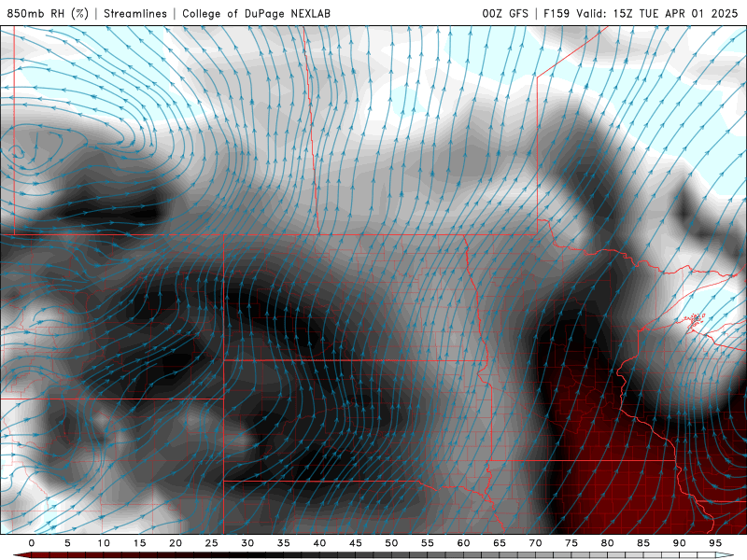Click the colorbar label '30'
This screenshot has height=560, width=747.
(x=247, y=543)
